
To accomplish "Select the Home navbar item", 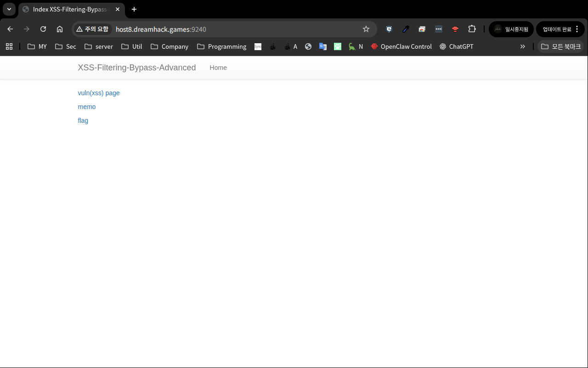I will pos(218,68).
